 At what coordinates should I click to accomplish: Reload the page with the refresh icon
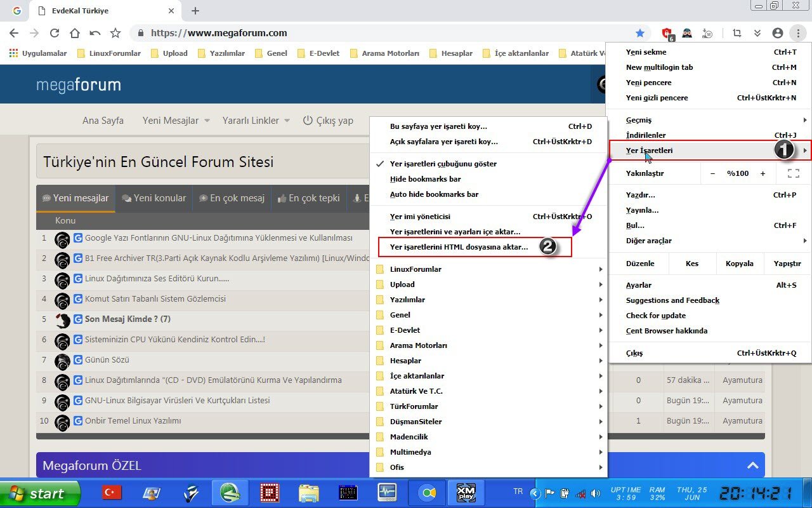[55, 33]
